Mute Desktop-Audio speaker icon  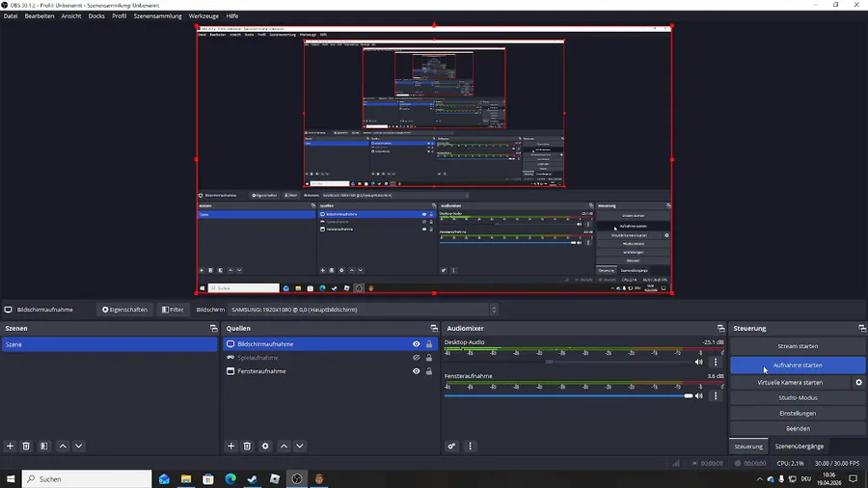click(x=698, y=362)
